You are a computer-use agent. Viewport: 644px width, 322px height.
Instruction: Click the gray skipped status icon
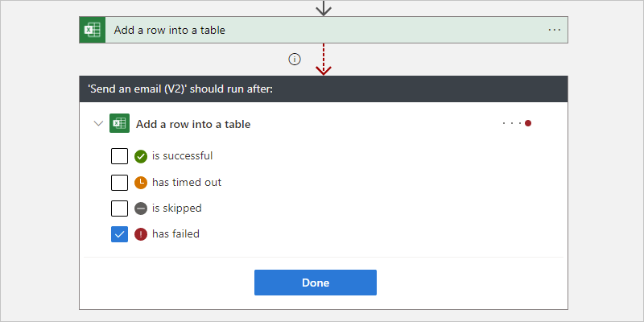pyautogui.click(x=141, y=208)
